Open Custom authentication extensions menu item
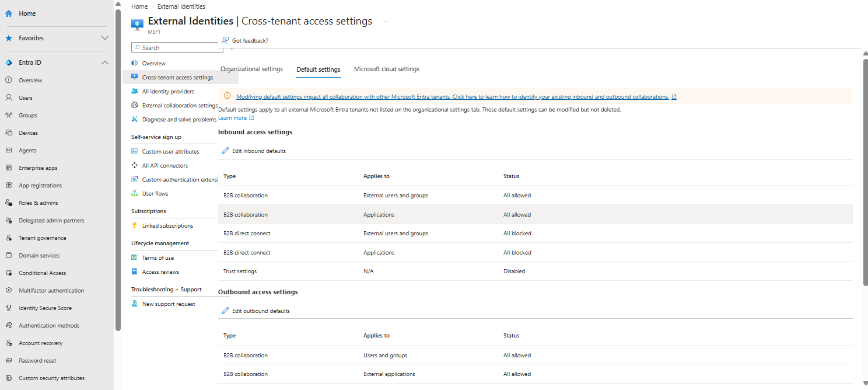 coord(180,179)
